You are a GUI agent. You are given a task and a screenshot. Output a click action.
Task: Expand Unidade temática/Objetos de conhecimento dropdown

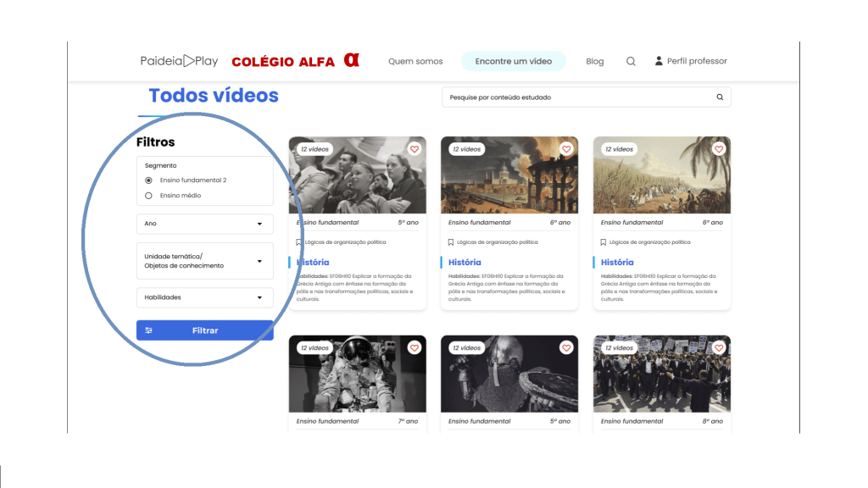(x=204, y=261)
